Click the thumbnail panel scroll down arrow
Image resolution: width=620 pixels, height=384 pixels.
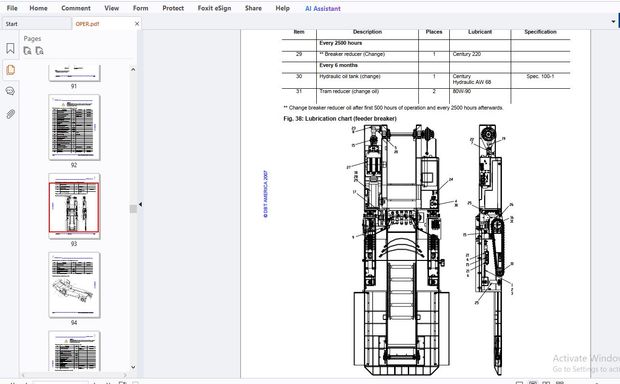pos(133,367)
